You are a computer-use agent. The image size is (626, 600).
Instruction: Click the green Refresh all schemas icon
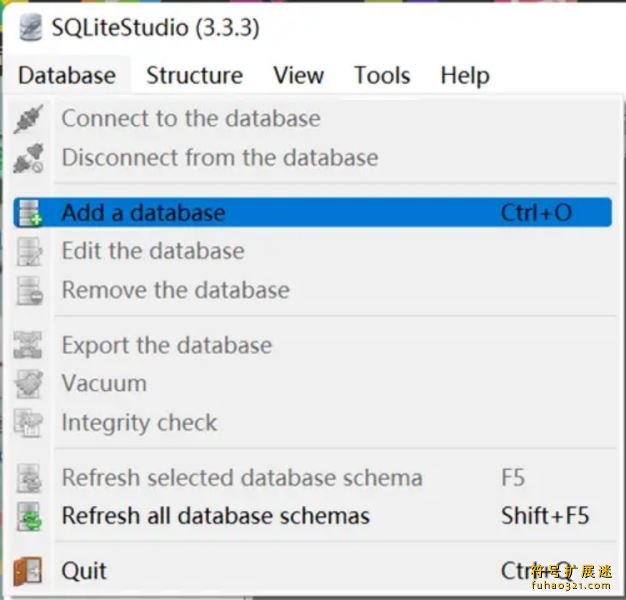29,517
